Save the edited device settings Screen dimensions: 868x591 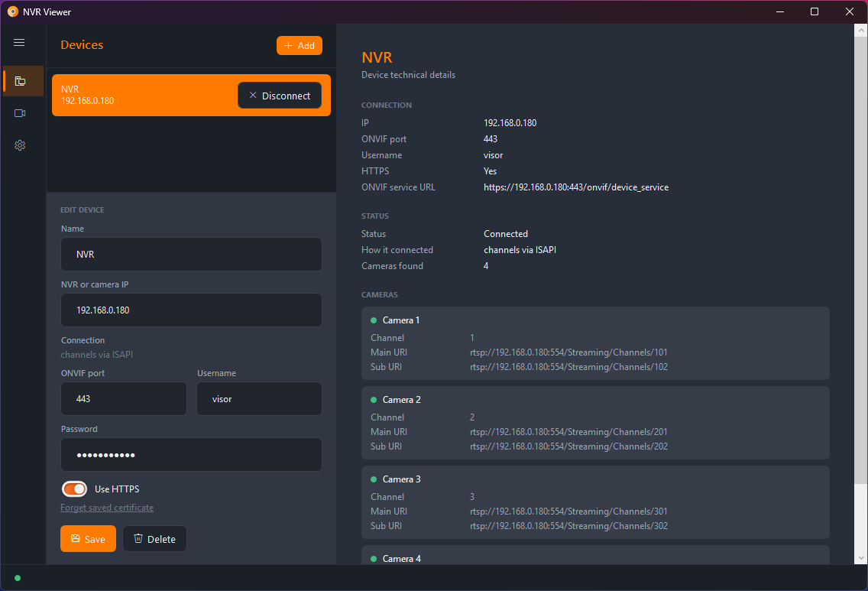88,539
